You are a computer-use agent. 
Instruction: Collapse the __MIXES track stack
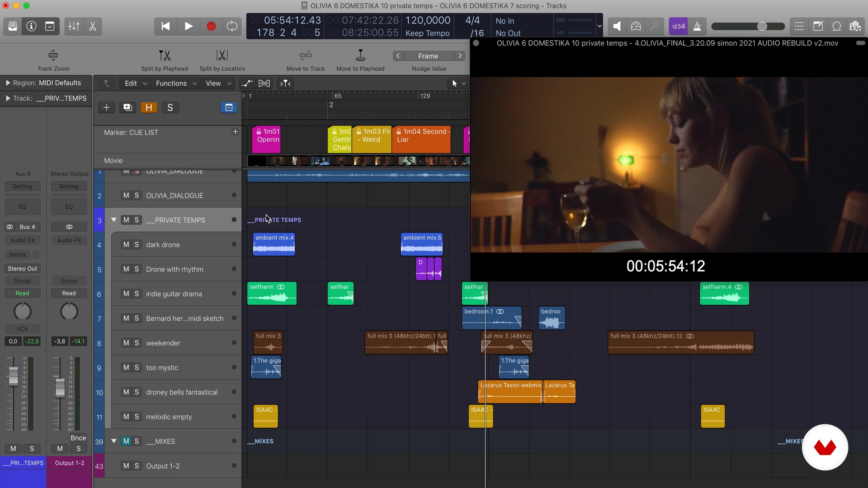(114, 441)
